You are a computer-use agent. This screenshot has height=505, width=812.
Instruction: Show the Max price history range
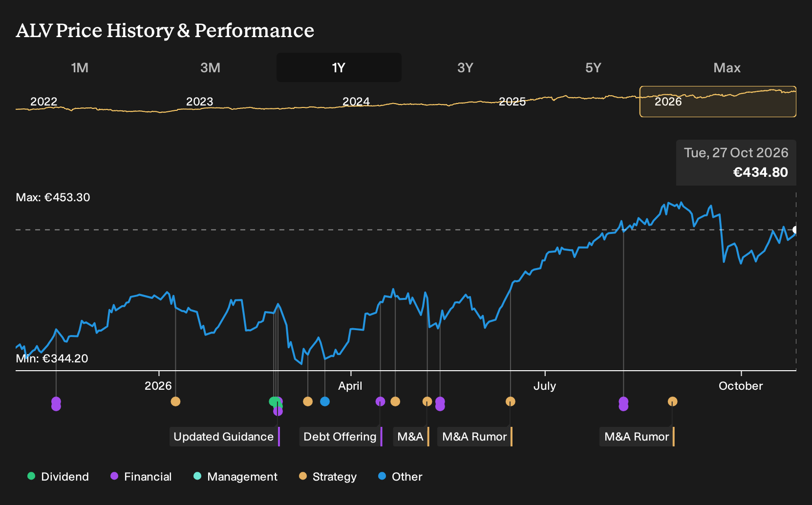click(727, 67)
